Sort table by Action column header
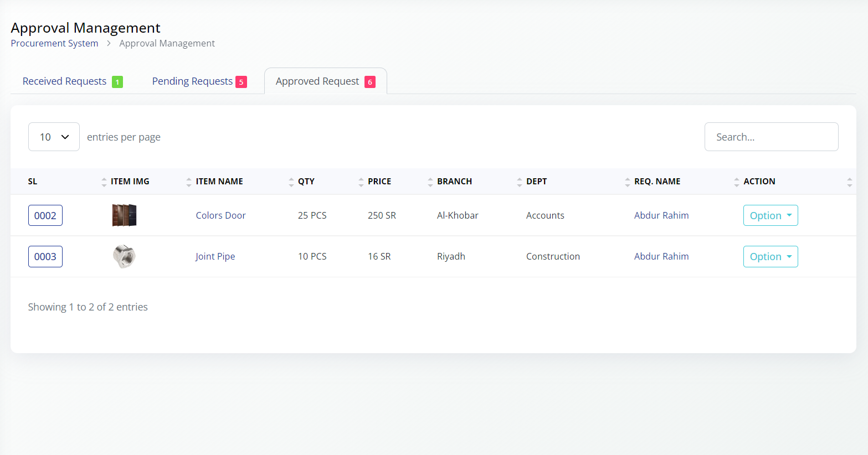Image resolution: width=868 pixels, height=455 pixels. (759, 182)
